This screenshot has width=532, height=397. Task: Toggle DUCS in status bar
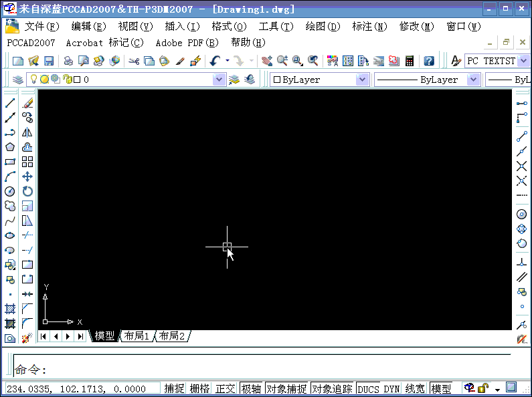(x=369, y=388)
